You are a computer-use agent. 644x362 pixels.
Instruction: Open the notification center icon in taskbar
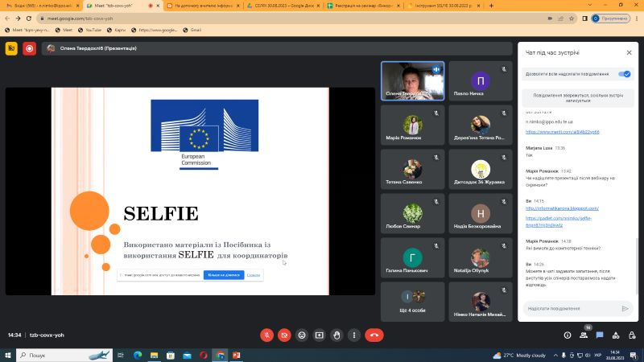coord(634,356)
